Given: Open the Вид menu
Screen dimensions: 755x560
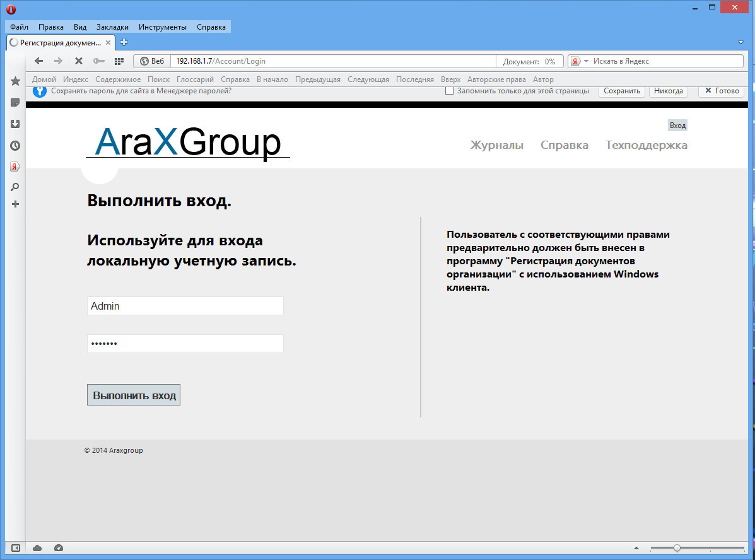Looking at the screenshot, I should 80,27.
